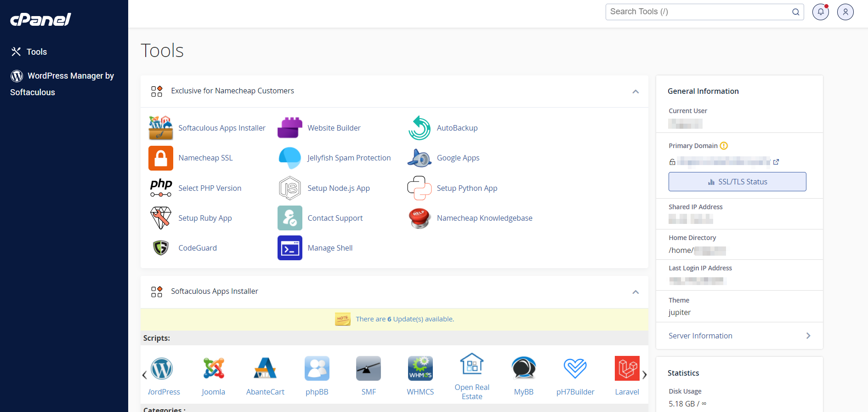Collapse the Softaculous Apps Installer section
This screenshot has height=412, width=868.
(x=635, y=292)
